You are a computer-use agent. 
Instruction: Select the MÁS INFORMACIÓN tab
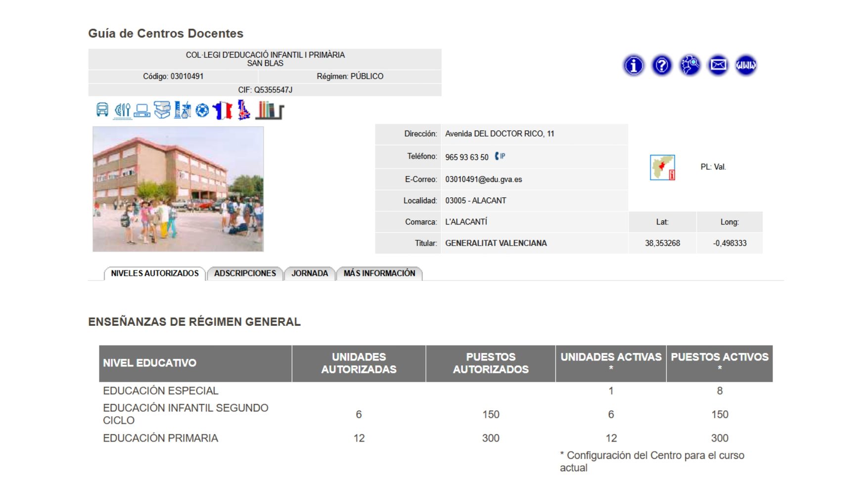pyautogui.click(x=379, y=273)
